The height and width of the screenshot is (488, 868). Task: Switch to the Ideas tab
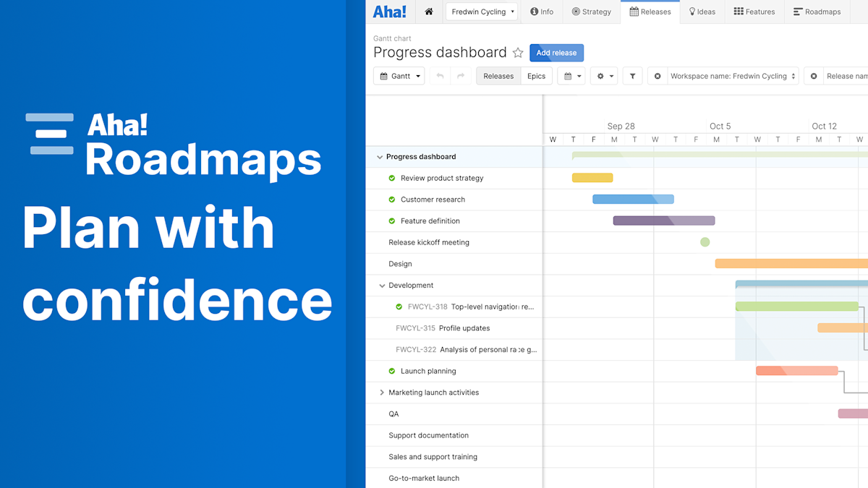[701, 12]
